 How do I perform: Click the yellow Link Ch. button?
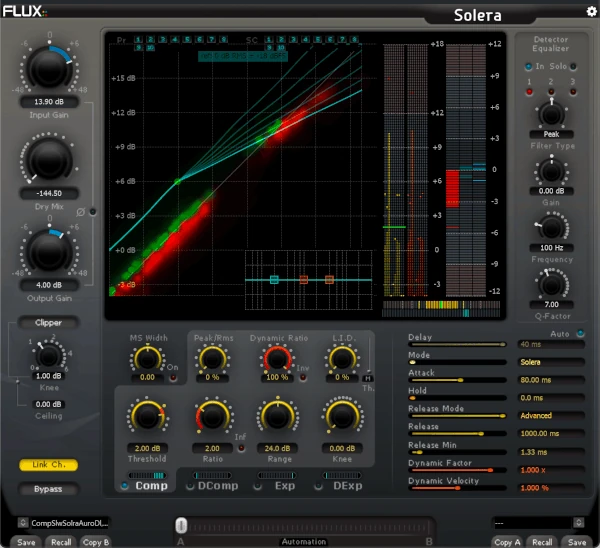[49, 465]
